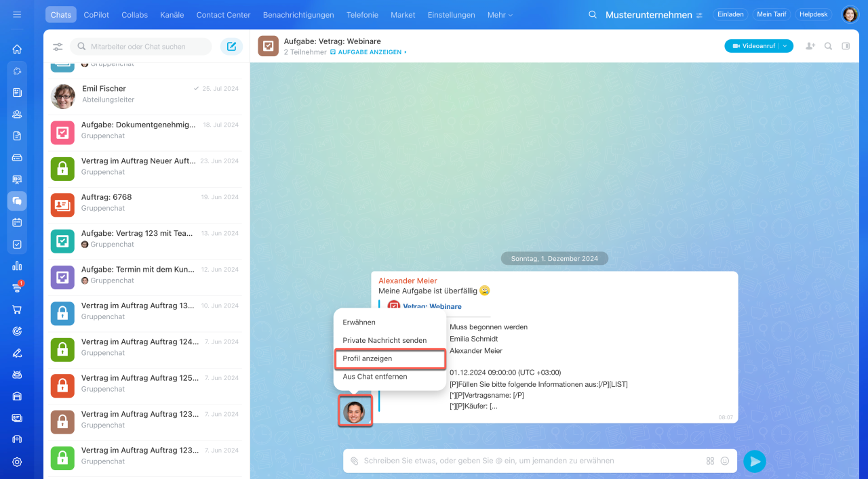Switch to the Kanäle tab

(172, 15)
